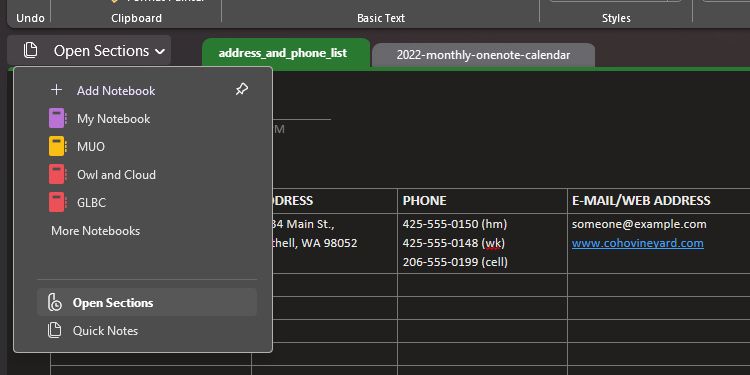Click the red GLBC notebook icon
The height and width of the screenshot is (375, 750).
[x=57, y=202]
